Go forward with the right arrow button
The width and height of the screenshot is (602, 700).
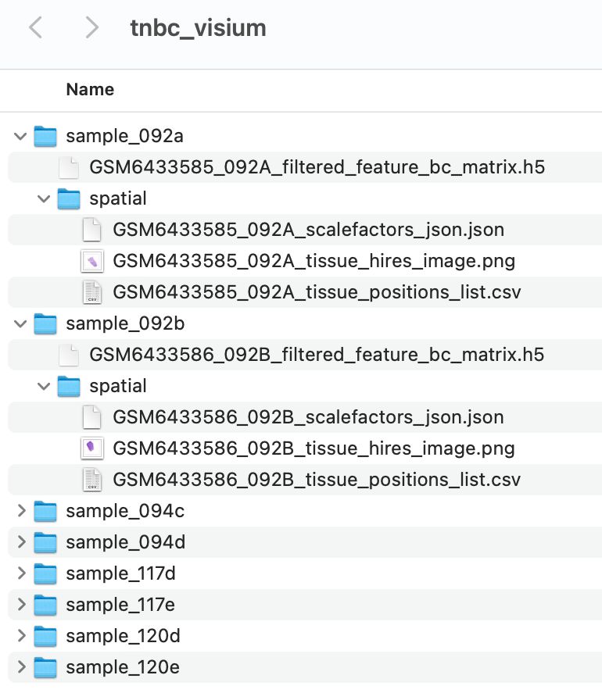(x=91, y=27)
